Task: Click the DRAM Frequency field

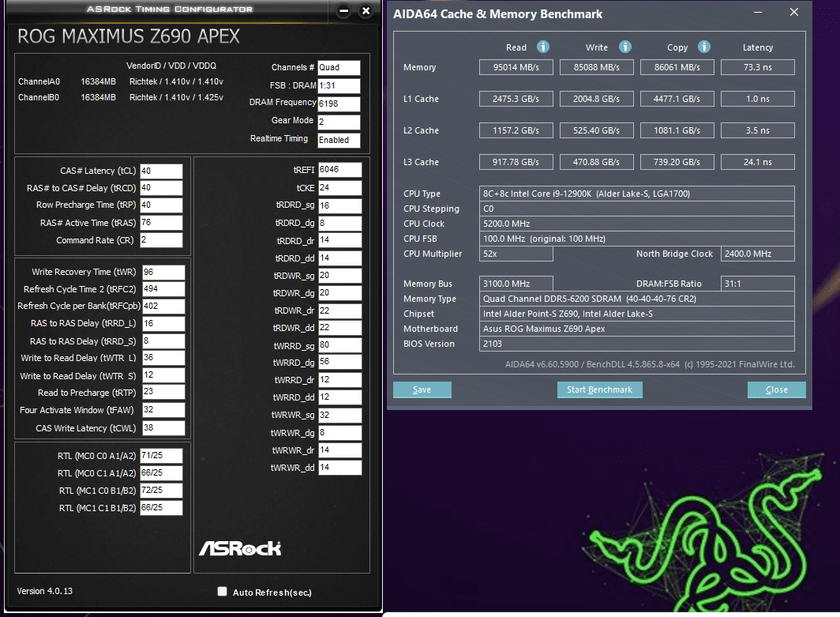Action: click(339, 104)
